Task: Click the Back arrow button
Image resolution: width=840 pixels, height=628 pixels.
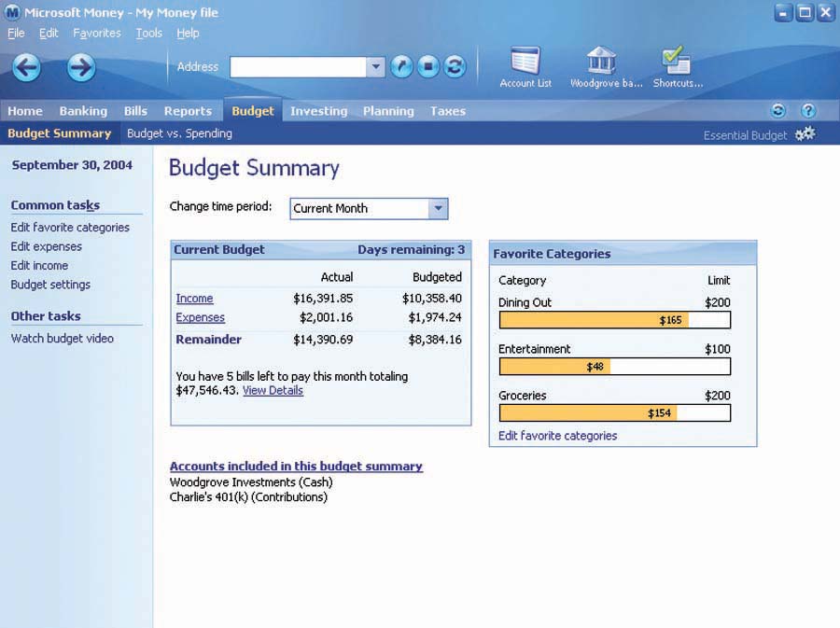Action: [x=26, y=67]
